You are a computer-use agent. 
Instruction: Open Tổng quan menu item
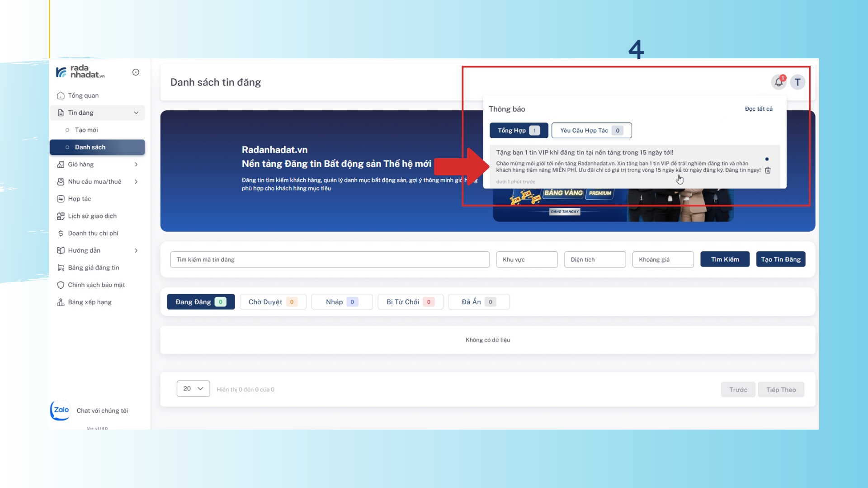click(x=97, y=96)
